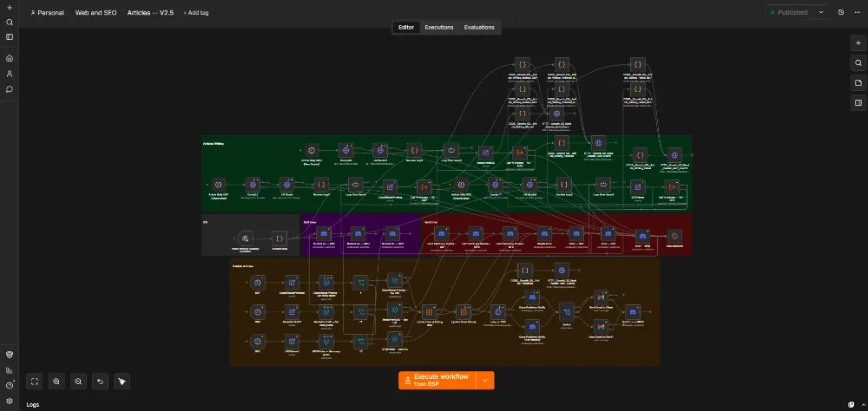Open the Personal project breadcrumb
868x411 pixels.
48,13
